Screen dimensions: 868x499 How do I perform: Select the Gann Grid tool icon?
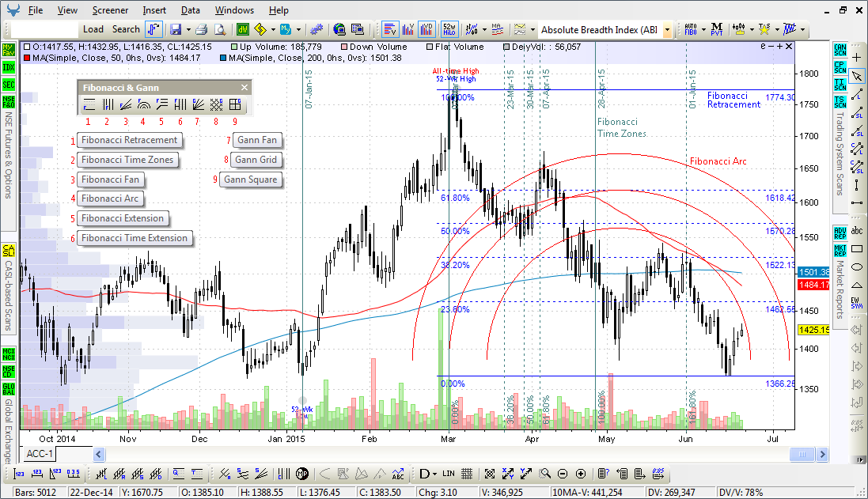point(217,104)
